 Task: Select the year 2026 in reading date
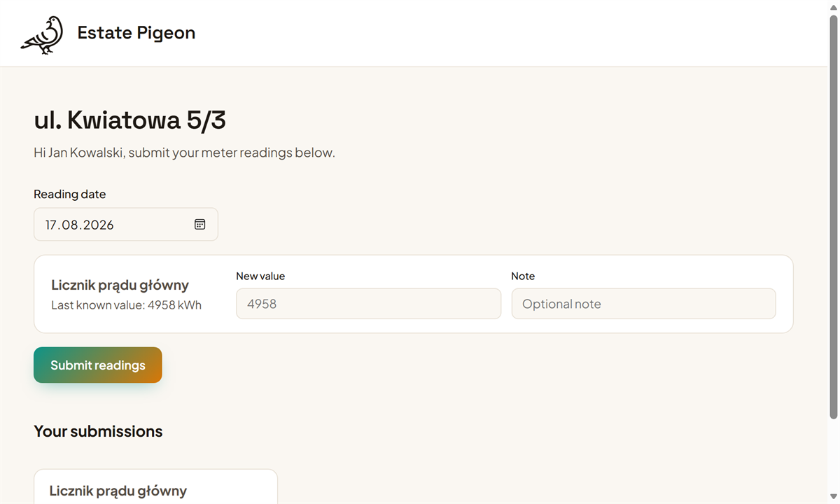point(97,225)
